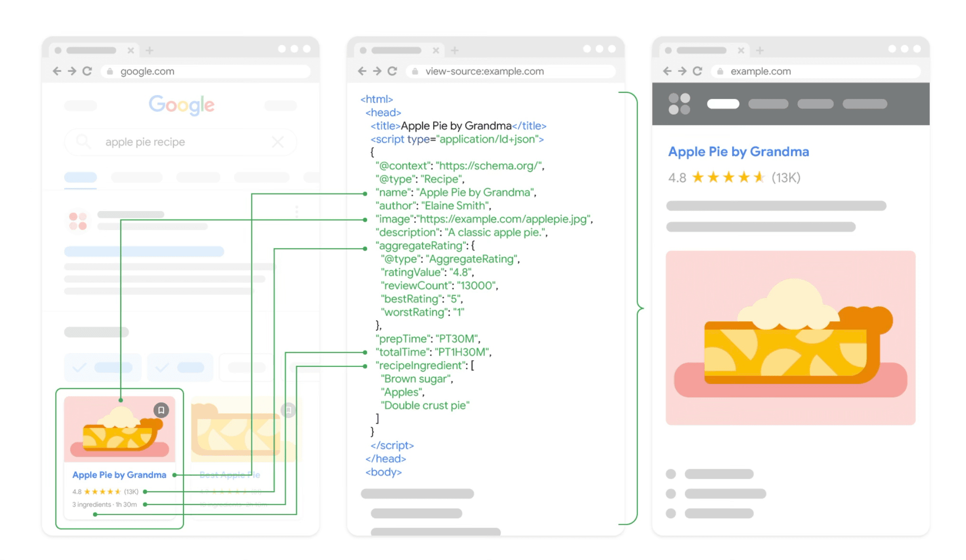This screenshot has height=560, width=966.
Task: Click reload icon in google.com browser
Action: tap(87, 71)
